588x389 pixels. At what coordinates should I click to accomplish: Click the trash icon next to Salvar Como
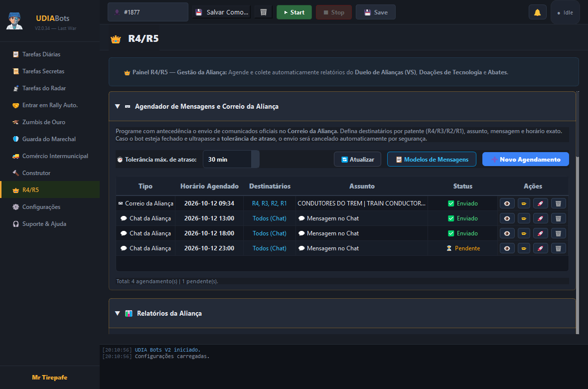[263, 12]
